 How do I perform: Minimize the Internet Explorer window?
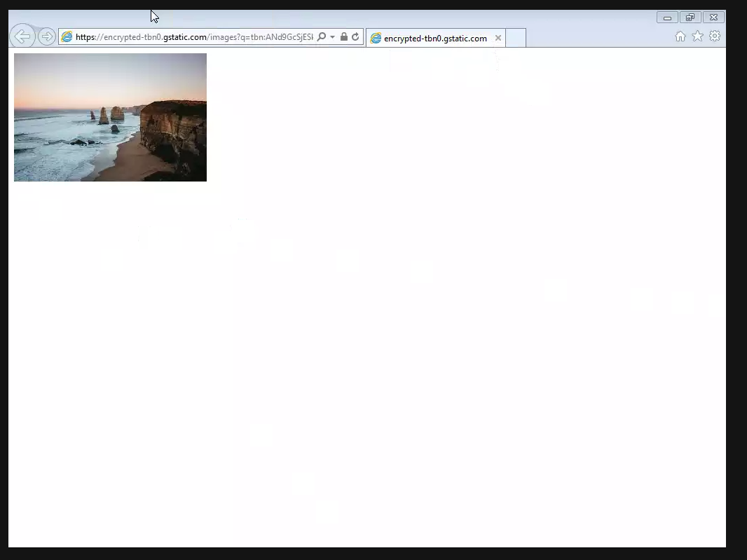coord(667,18)
